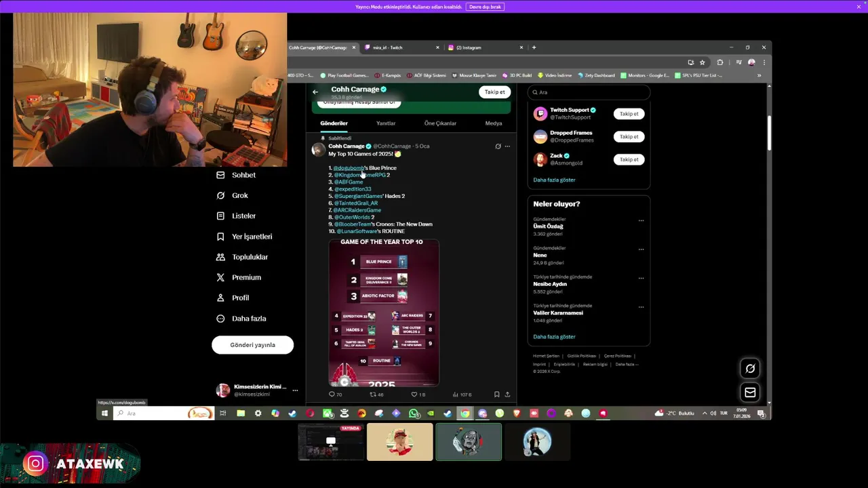Open the @ARCRaidersGame mention link
This screenshot has height=488, width=868.
357,210
